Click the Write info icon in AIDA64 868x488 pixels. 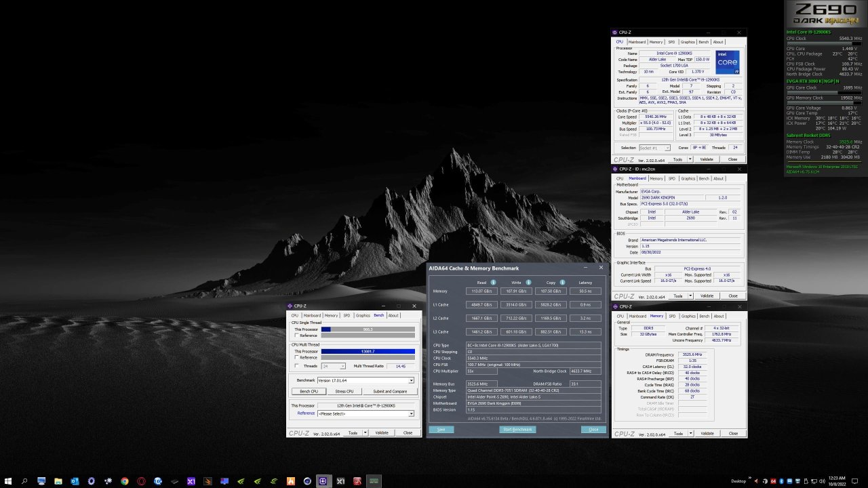click(528, 283)
